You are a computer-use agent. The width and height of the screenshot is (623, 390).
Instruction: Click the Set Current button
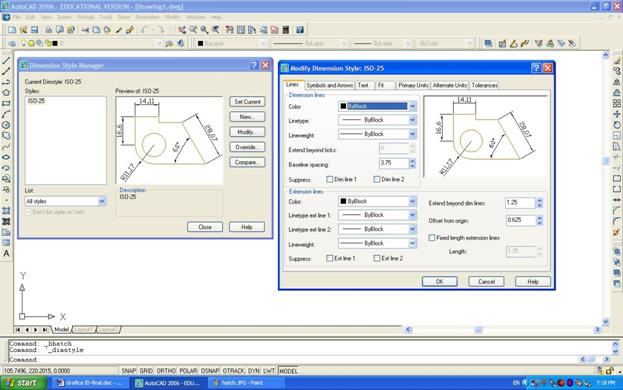click(x=247, y=102)
